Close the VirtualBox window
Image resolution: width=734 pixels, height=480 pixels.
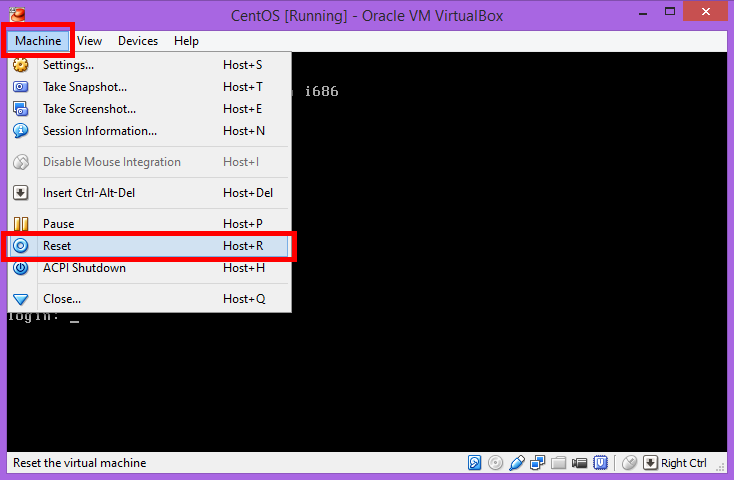705,12
